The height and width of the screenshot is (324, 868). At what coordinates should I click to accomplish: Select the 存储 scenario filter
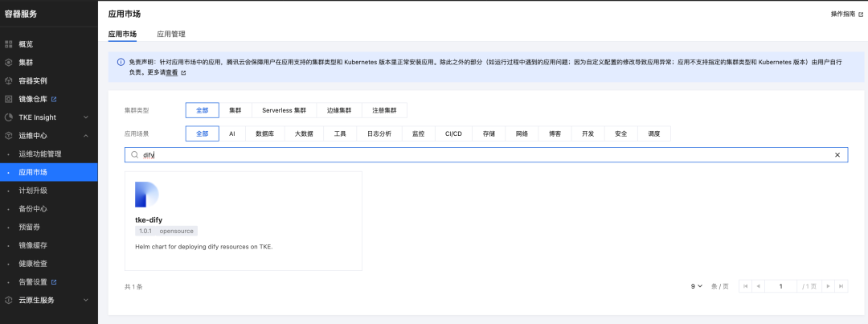point(489,133)
